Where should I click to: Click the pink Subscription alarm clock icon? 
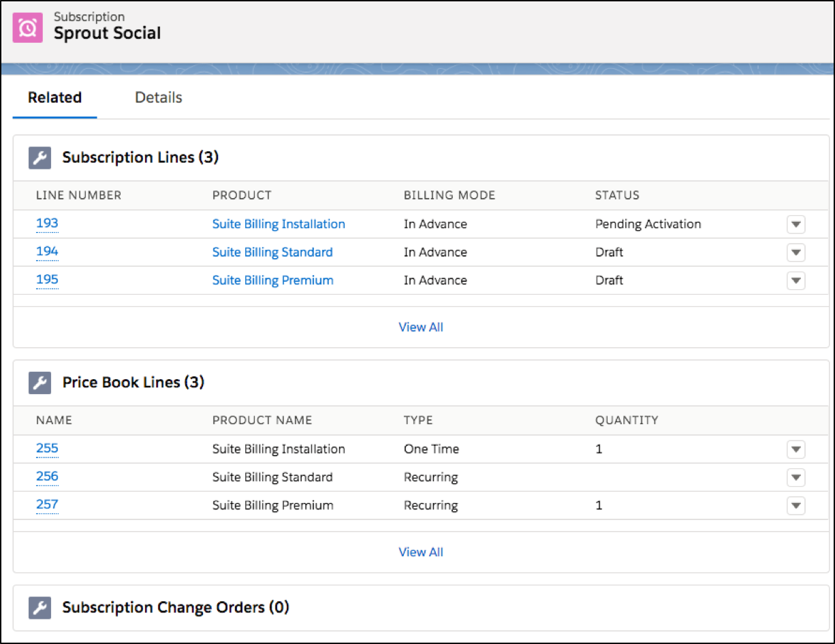pyautogui.click(x=28, y=28)
